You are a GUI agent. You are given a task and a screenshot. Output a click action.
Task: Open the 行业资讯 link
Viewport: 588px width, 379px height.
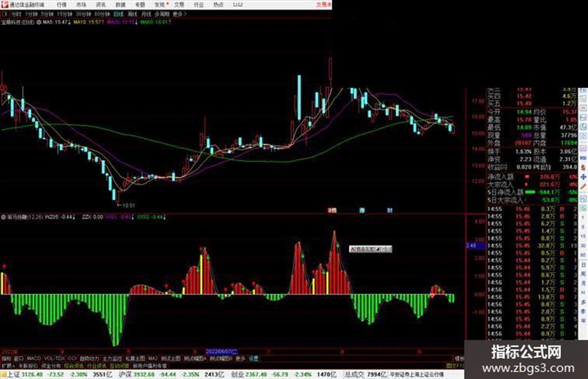96,365
